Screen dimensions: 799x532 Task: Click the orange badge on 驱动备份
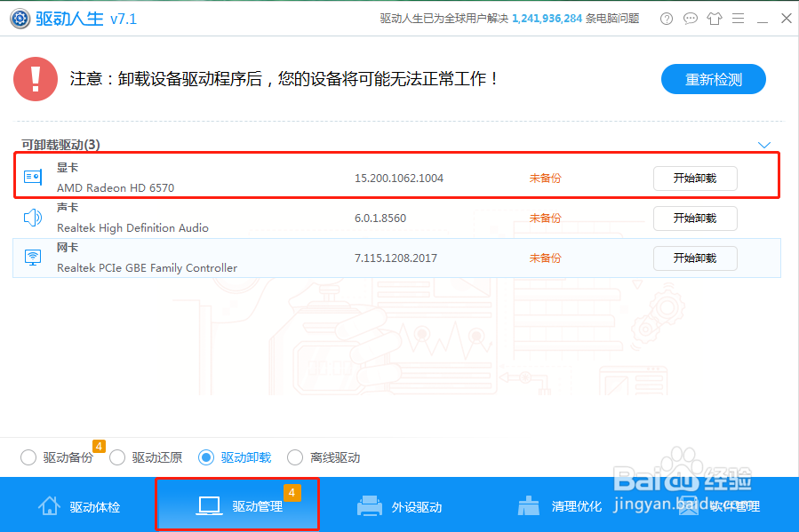tap(99, 447)
